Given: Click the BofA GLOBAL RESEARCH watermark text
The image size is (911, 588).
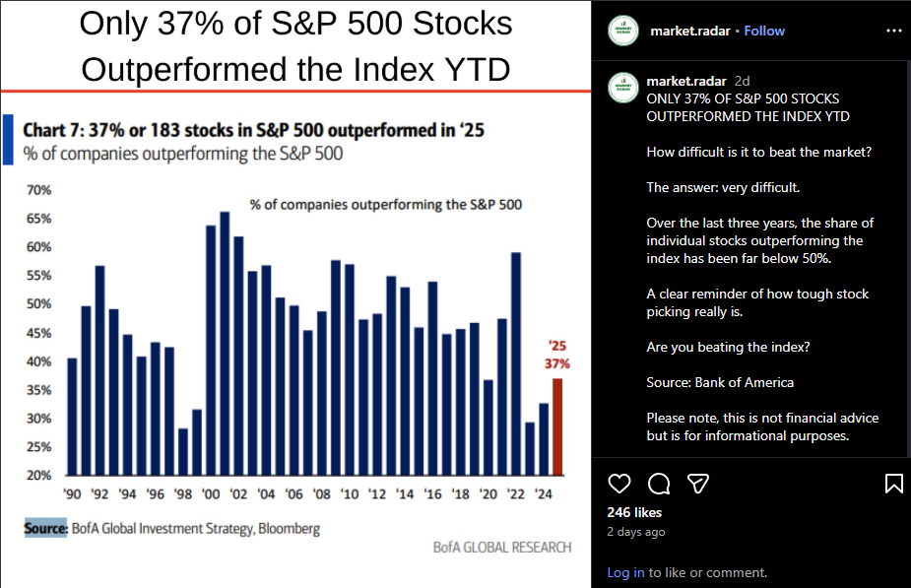Looking at the screenshot, I should [501, 547].
